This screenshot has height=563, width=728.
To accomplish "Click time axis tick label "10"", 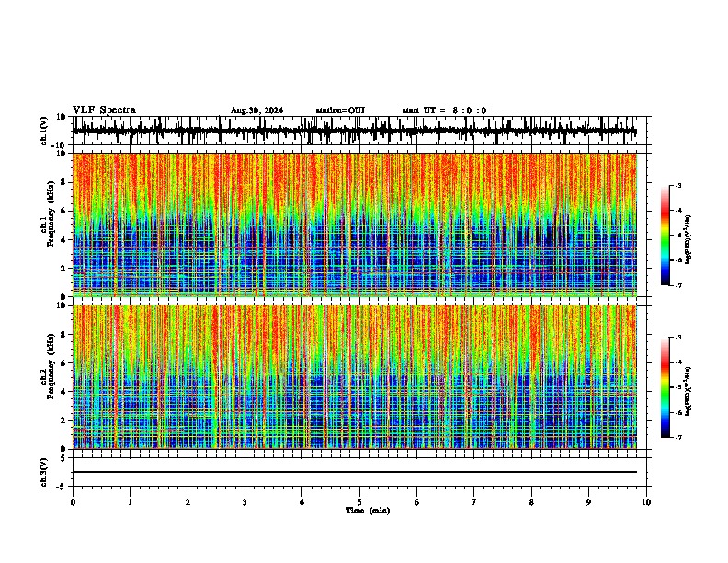I will [646, 502].
